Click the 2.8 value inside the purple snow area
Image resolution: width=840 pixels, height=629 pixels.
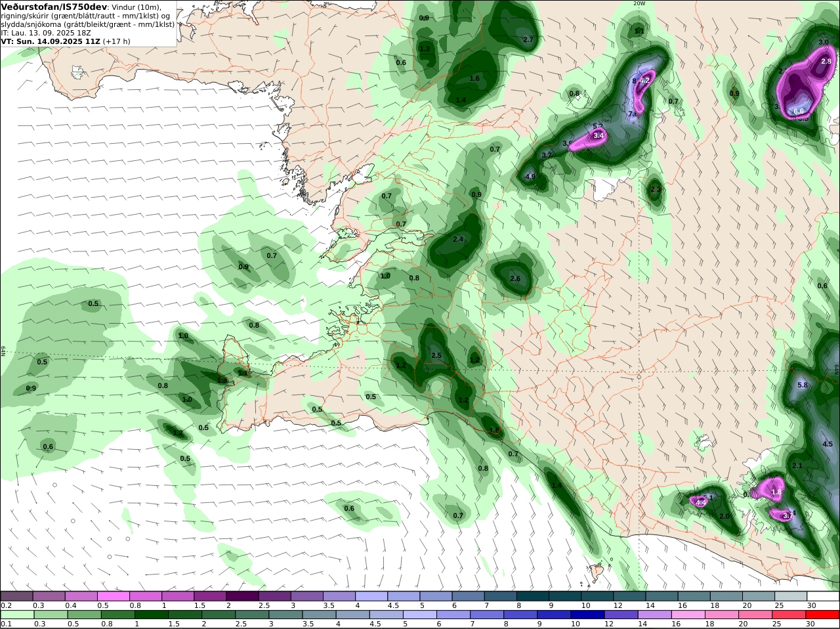[x=826, y=61]
